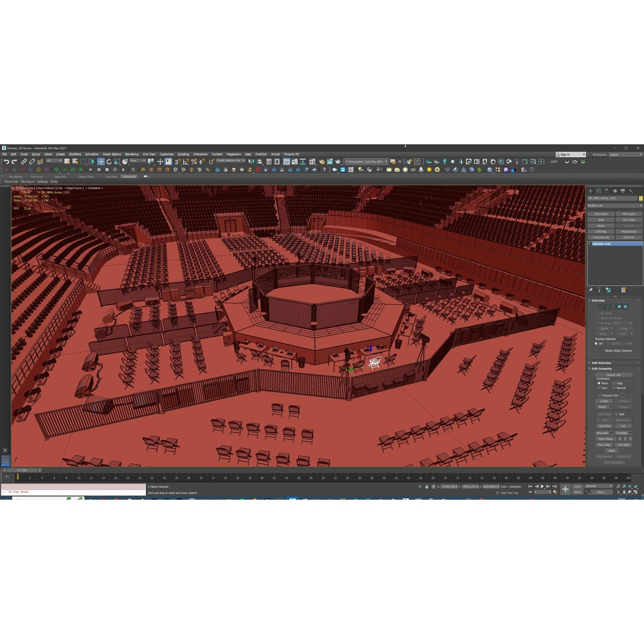
Task: Select the Normal constraint radio button
Action: 614,388
